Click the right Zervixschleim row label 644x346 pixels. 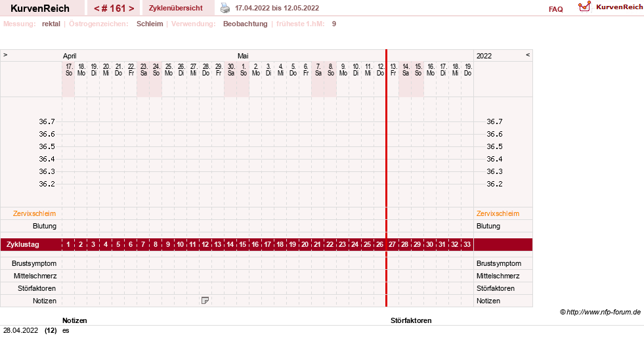pyautogui.click(x=498, y=213)
